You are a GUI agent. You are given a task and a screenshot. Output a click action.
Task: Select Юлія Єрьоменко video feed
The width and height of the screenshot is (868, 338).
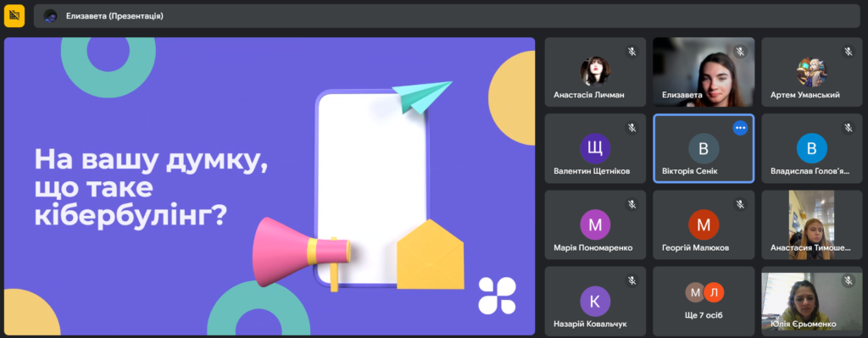(812, 301)
